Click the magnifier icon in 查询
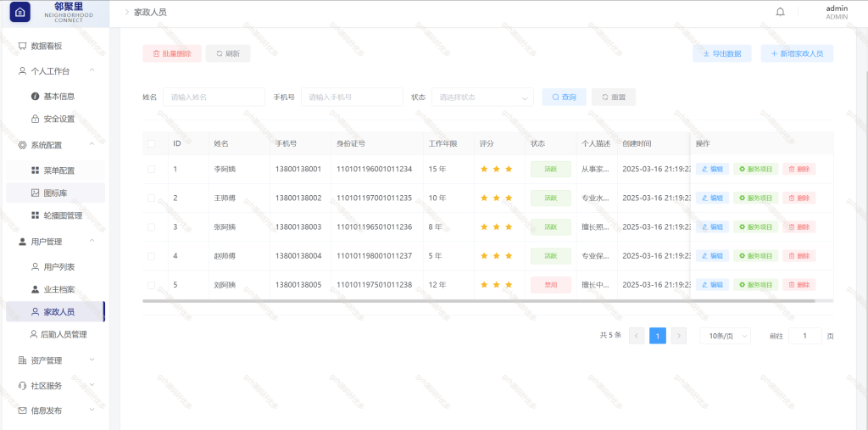 pos(555,97)
